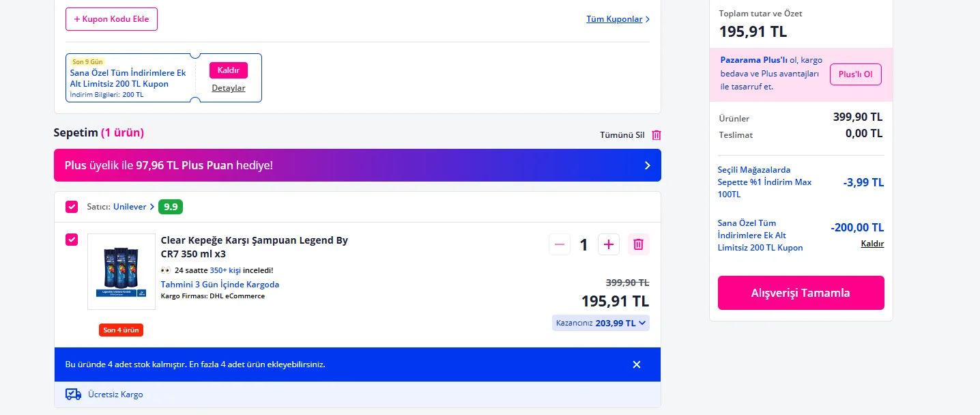The width and height of the screenshot is (980, 415).
Task: Remove coupon using pink Kaldır button
Action: coord(229,70)
